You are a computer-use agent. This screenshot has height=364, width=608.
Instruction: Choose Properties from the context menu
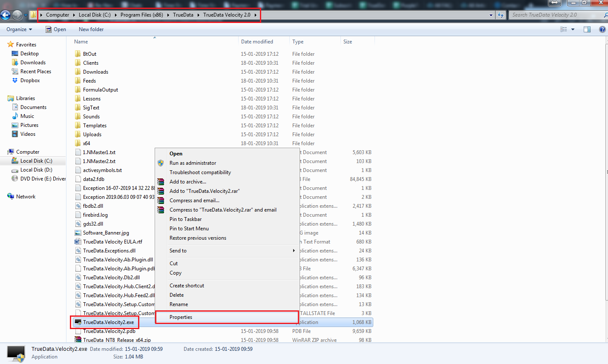(227, 317)
